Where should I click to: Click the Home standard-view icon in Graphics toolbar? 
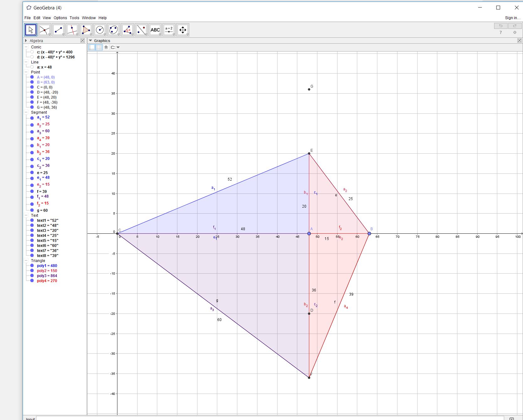106,47
